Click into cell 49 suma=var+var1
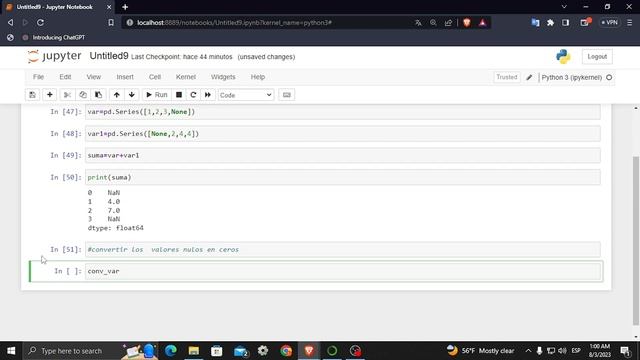The height and width of the screenshot is (360, 640). coord(342,156)
